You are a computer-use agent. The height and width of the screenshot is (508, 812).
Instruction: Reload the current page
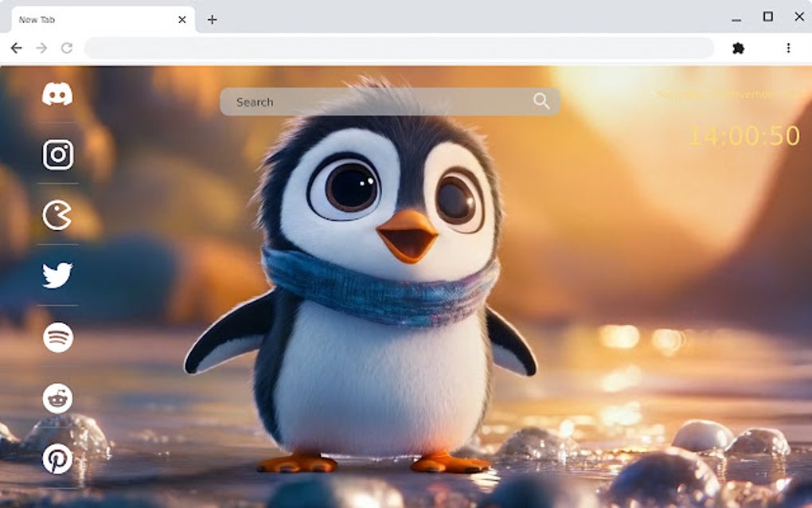(66, 48)
